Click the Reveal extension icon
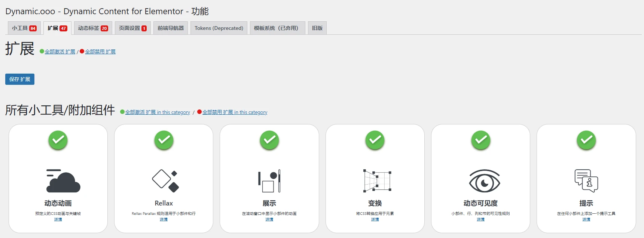The image size is (644, 238). 269,181
